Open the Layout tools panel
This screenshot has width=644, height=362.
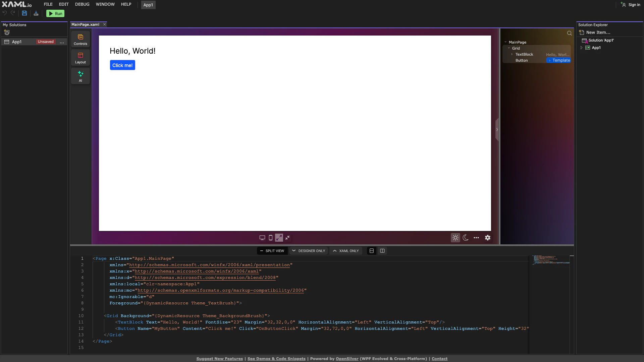80,58
